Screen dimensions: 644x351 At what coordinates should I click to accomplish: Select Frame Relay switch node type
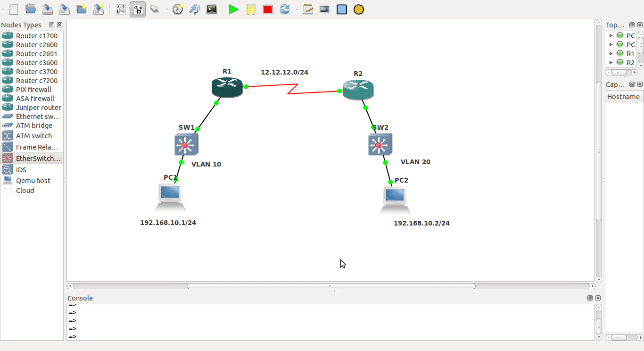pyautogui.click(x=32, y=147)
